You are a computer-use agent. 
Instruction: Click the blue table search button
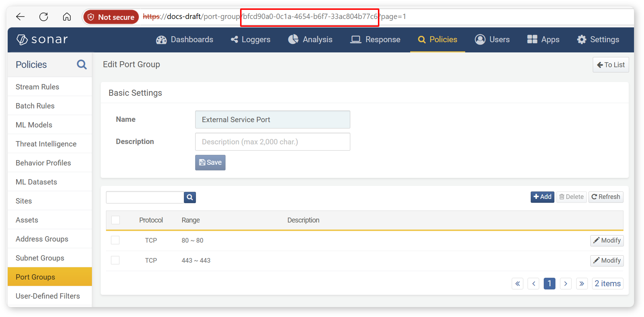[x=190, y=197]
